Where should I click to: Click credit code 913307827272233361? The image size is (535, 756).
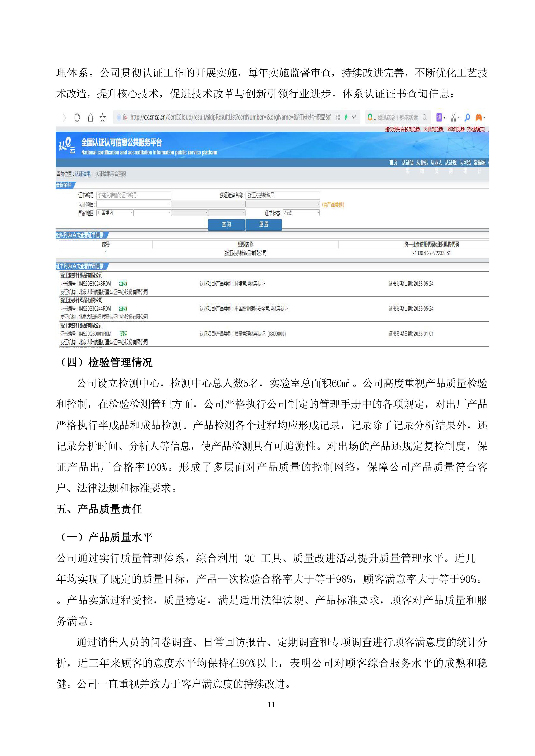coord(431,253)
